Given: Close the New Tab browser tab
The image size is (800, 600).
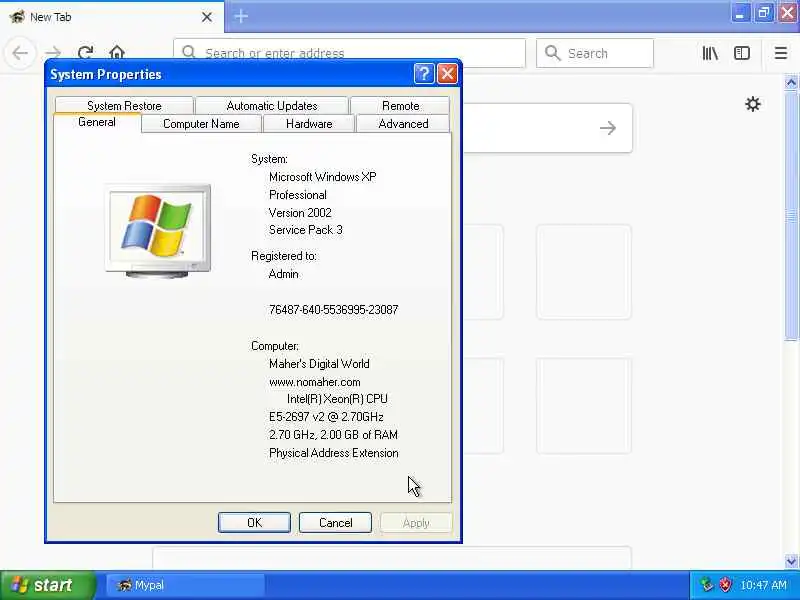Looking at the screenshot, I should pos(207,17).
